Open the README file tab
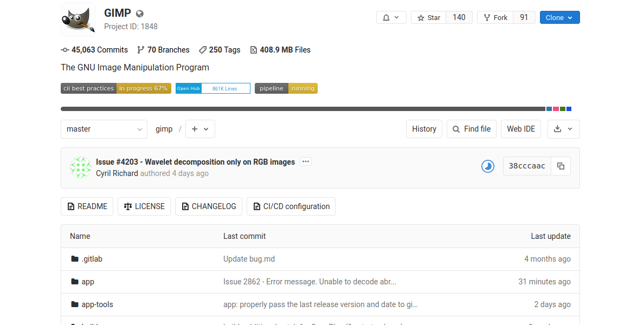 point(87,206)
